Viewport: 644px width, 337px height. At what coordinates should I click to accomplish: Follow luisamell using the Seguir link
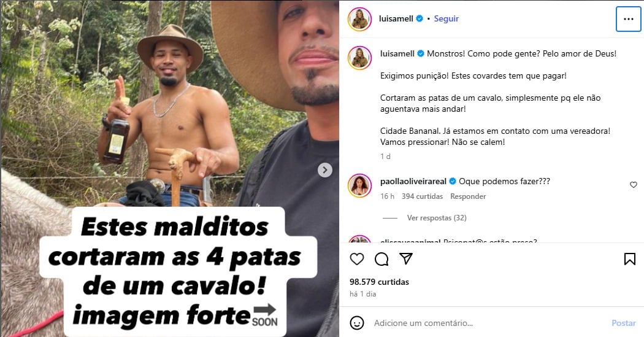pyautogui.click(x=446, y=18)
